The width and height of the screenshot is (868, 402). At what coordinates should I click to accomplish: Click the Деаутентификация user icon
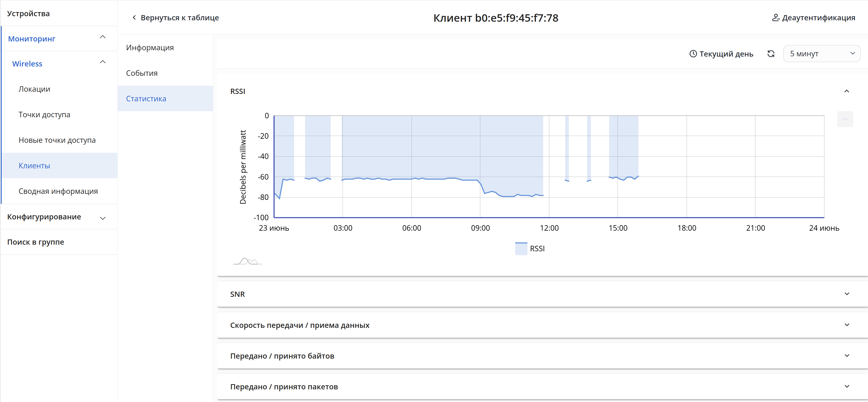click(x=776, y=18)
